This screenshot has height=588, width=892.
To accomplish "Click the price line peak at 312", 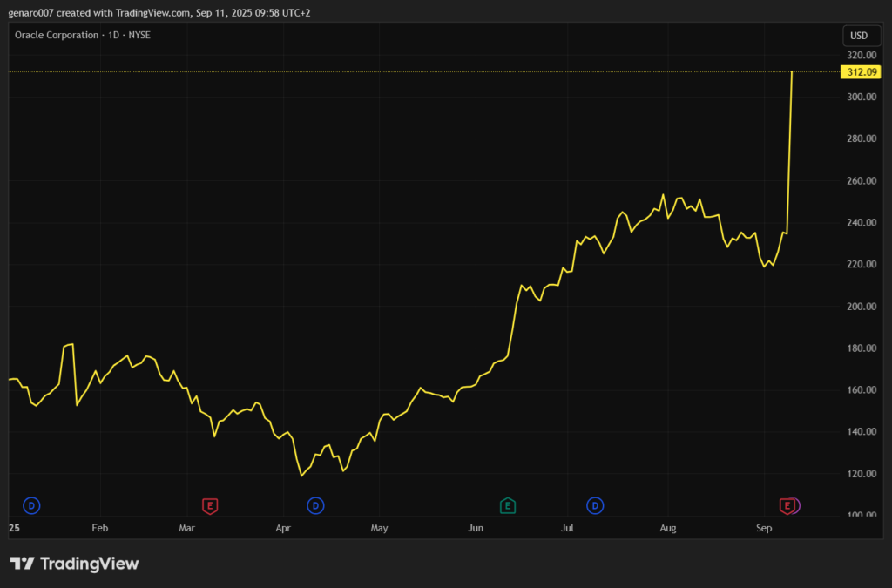I will [x=792, y=72].
